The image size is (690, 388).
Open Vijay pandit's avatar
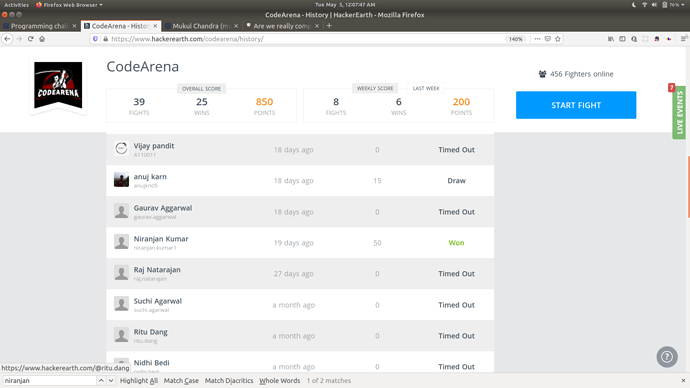point(121,149)
